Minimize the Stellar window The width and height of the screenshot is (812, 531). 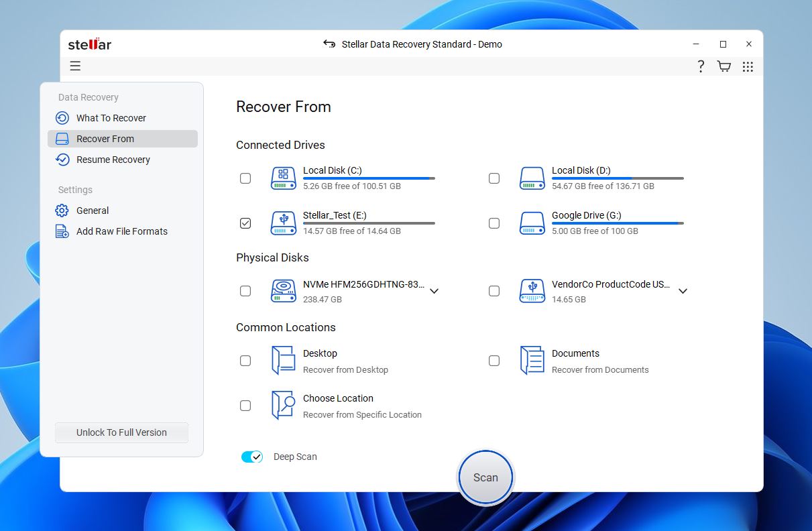[x=697, y=44]
